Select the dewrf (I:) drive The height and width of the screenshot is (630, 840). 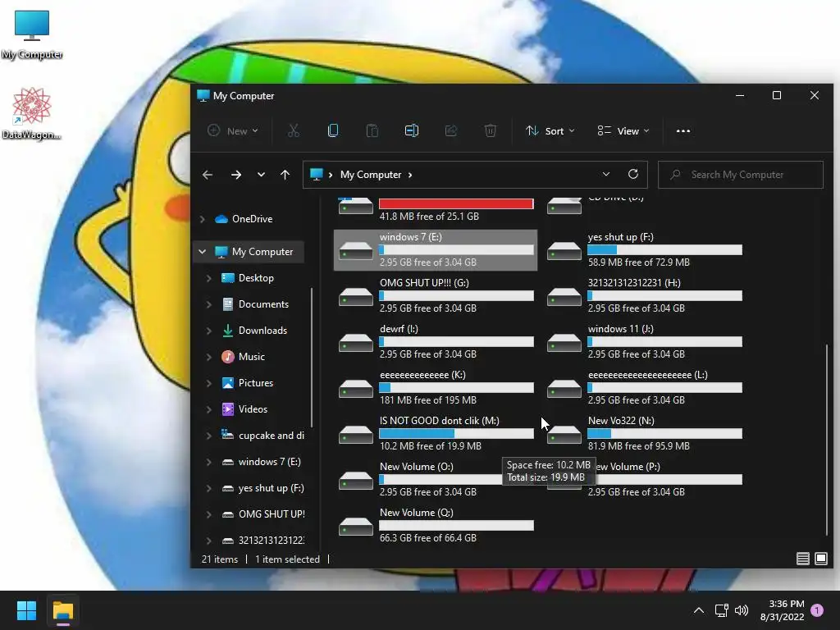tap(436, 342)
